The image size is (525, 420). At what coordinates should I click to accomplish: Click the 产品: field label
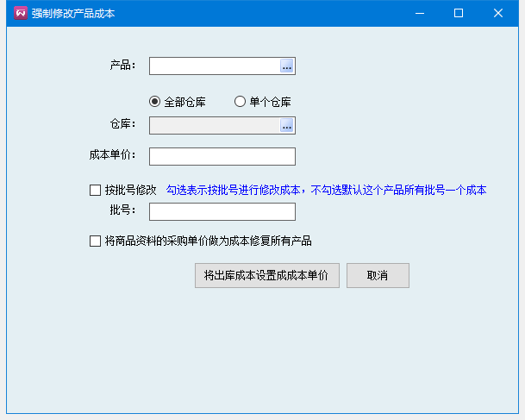122,66
